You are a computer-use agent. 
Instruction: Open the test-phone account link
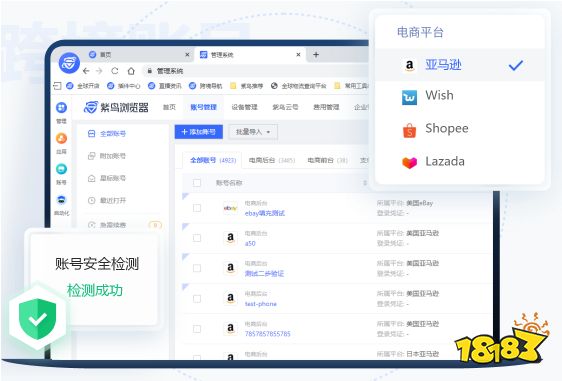coord(261,304)
